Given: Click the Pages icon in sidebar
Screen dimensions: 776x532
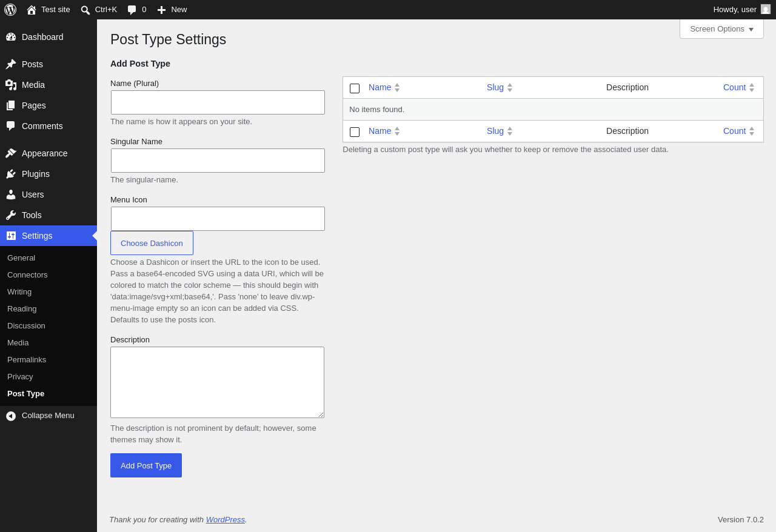Looking at the screenshot, I should [x=11, y=105].
